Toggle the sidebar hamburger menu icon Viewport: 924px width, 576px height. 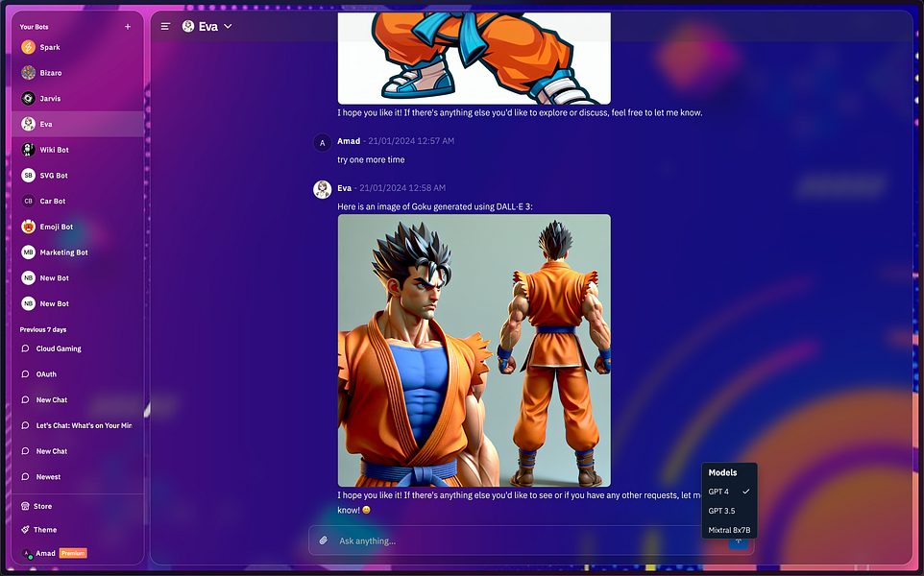(165, 27)
